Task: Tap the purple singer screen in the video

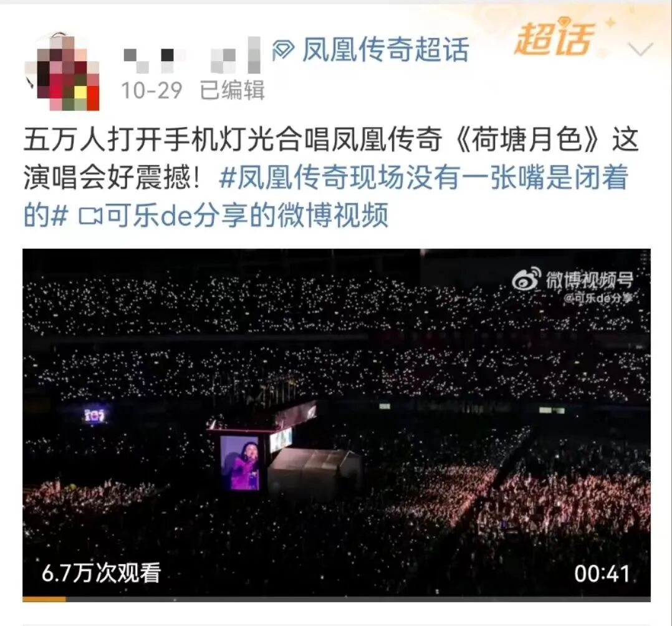Action: click(239, 463)
